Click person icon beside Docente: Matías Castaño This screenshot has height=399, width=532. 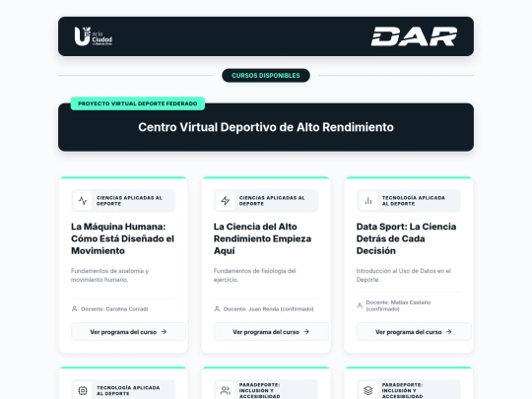tap(360, 305)
